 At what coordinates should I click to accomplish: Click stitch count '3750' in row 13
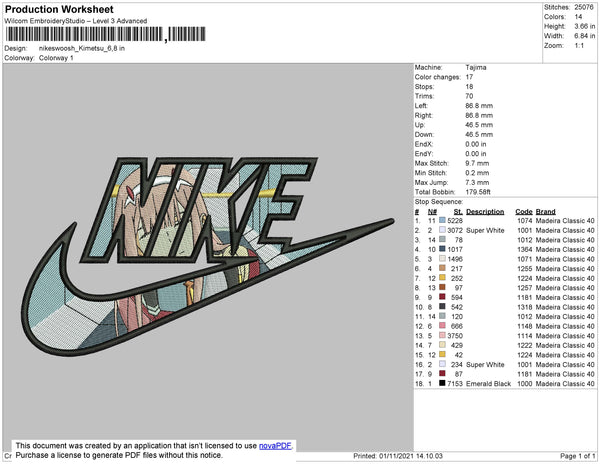point(455,335)
